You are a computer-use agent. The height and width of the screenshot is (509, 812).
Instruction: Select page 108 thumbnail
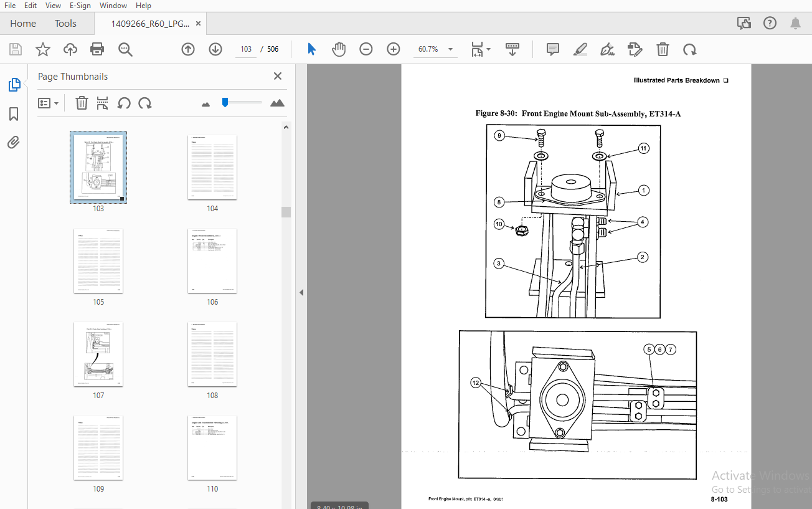click(212, 354)
